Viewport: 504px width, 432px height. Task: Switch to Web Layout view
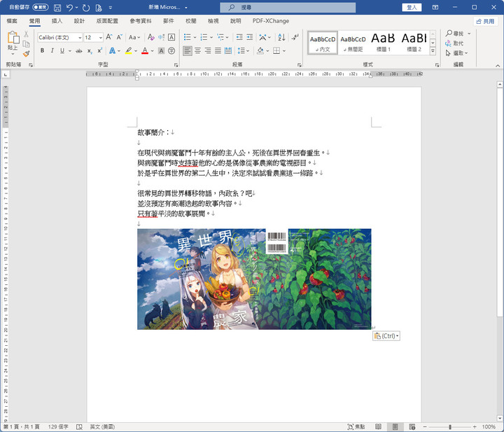click(412, 426)
